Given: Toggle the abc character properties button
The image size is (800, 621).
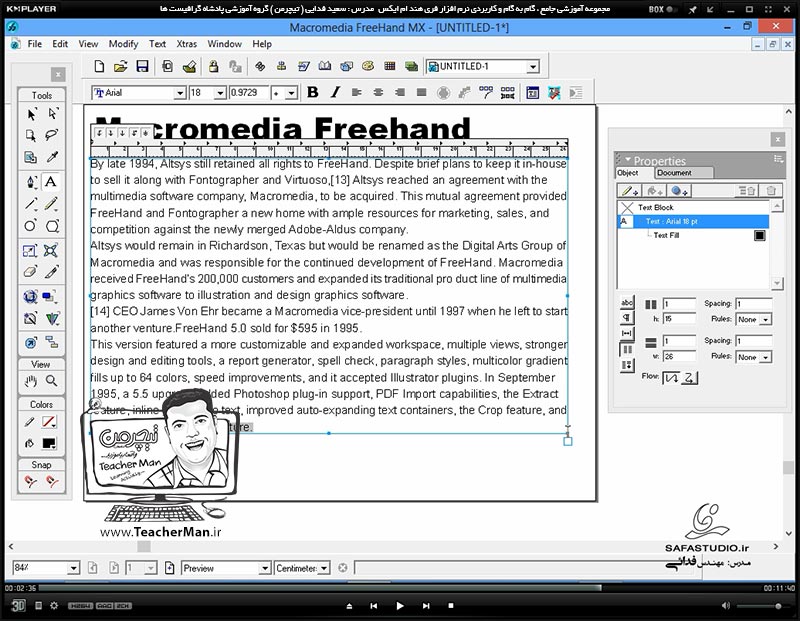Looking at the screenshot, I should point(627,303).
